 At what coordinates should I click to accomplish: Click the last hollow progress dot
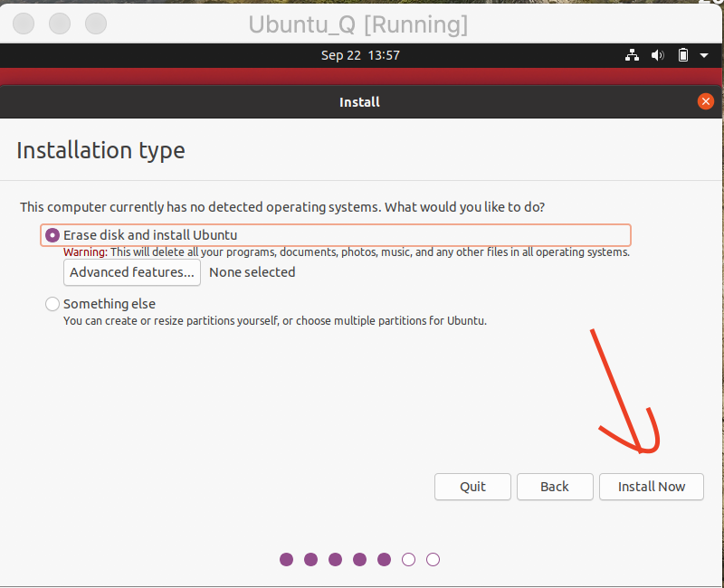tap(433, 560)
